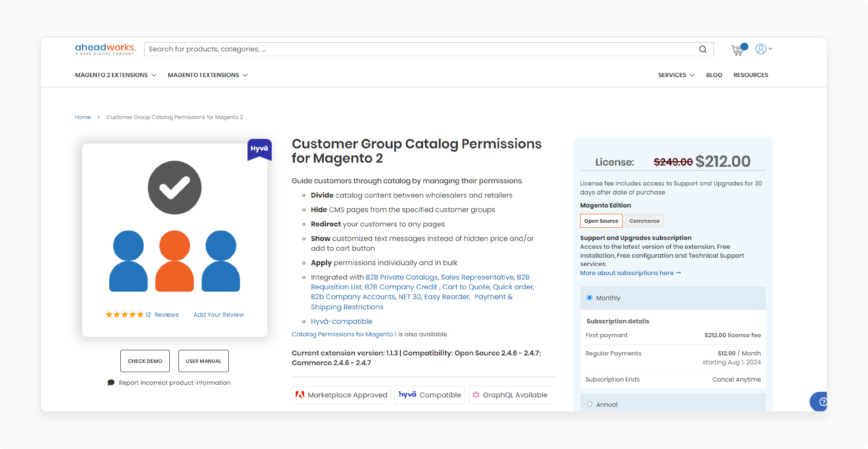Click the report speech bubble icon
The width and height of the screenshot is (868, 449).
111,383
